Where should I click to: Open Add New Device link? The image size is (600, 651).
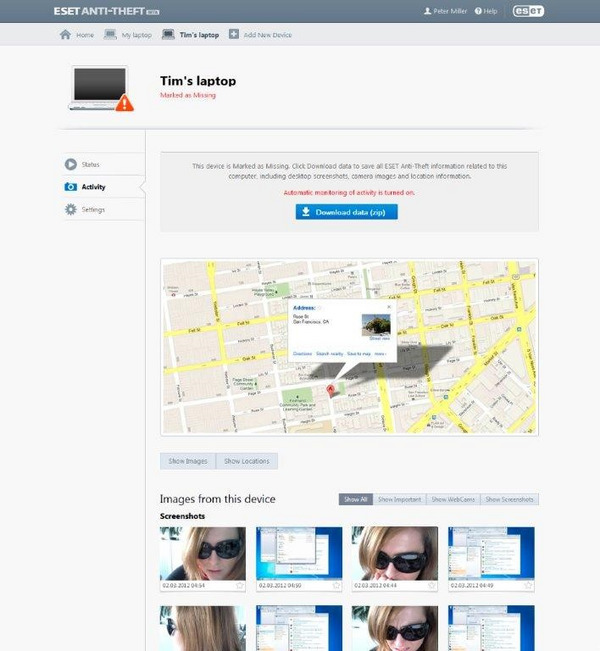[268, 35]
